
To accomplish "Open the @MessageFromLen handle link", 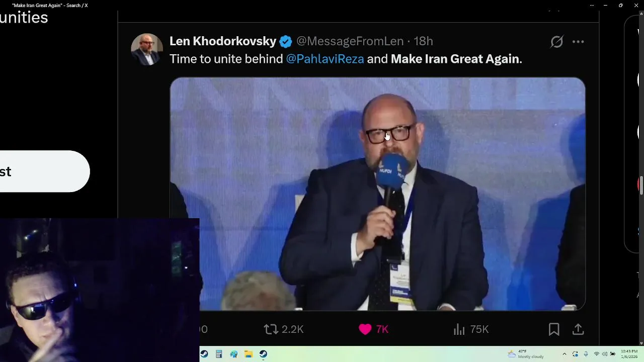I will (350, 41).
